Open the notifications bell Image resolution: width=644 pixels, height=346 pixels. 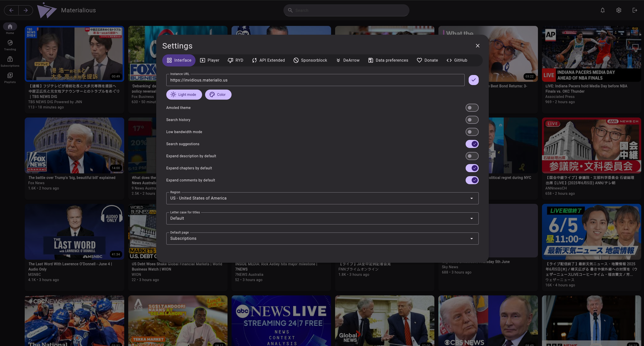click(x=602, y=10)
